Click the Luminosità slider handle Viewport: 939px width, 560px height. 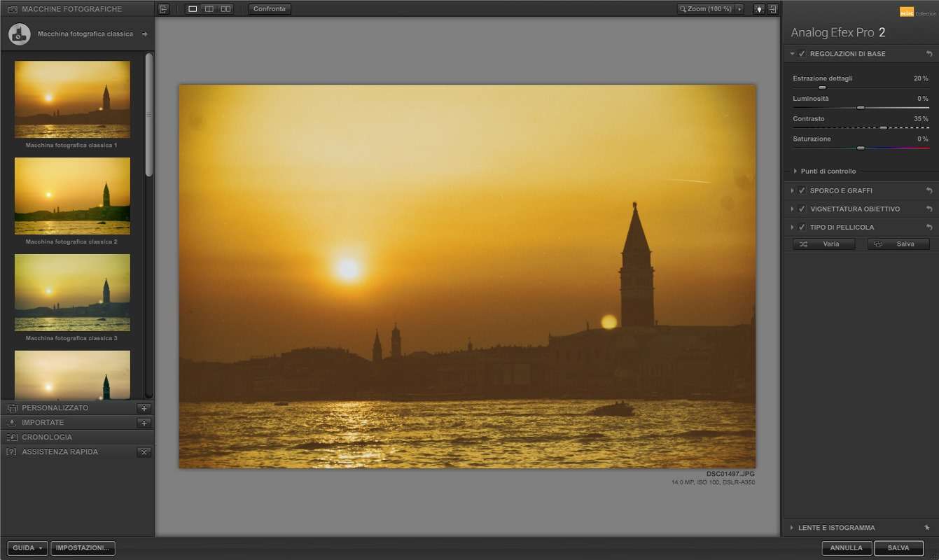(x=861, y=108)
